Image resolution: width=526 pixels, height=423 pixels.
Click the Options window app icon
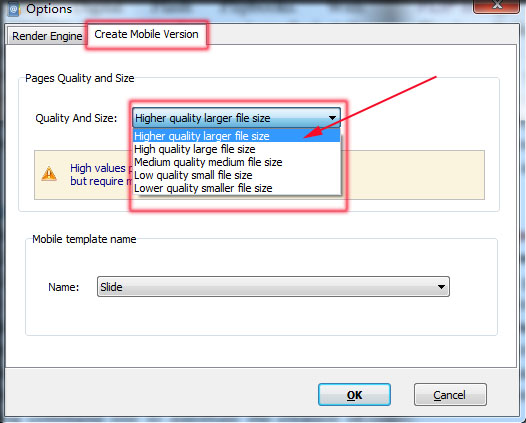click(14, 9)
